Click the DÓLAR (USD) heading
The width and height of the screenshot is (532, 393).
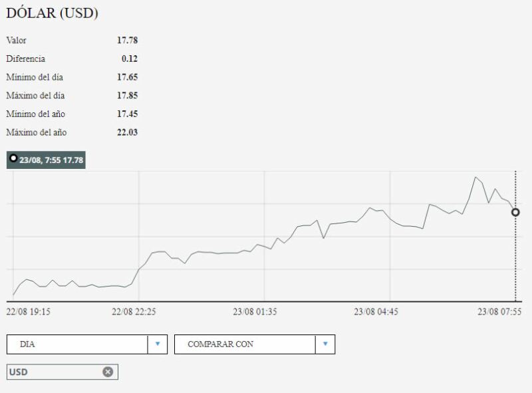click(52, 13)
